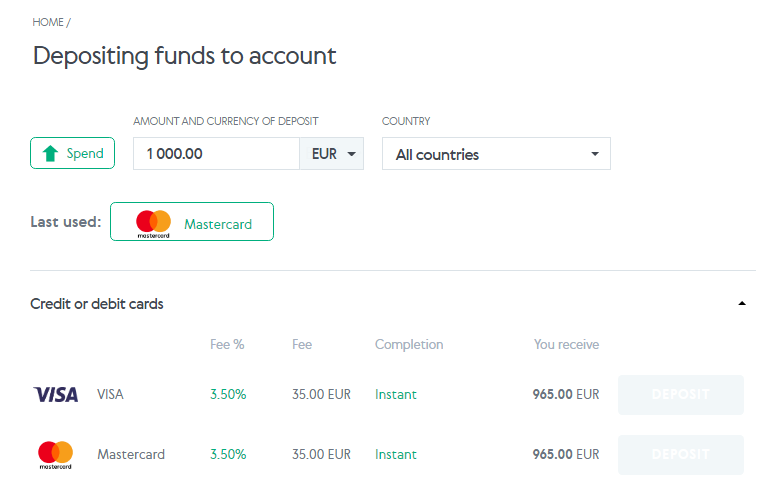Click 3.50% fee in the VISA row

(x=228, y=394)
